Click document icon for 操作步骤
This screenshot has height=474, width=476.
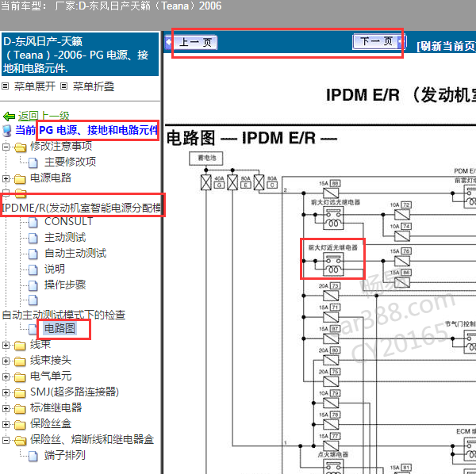tap(33, 285)
